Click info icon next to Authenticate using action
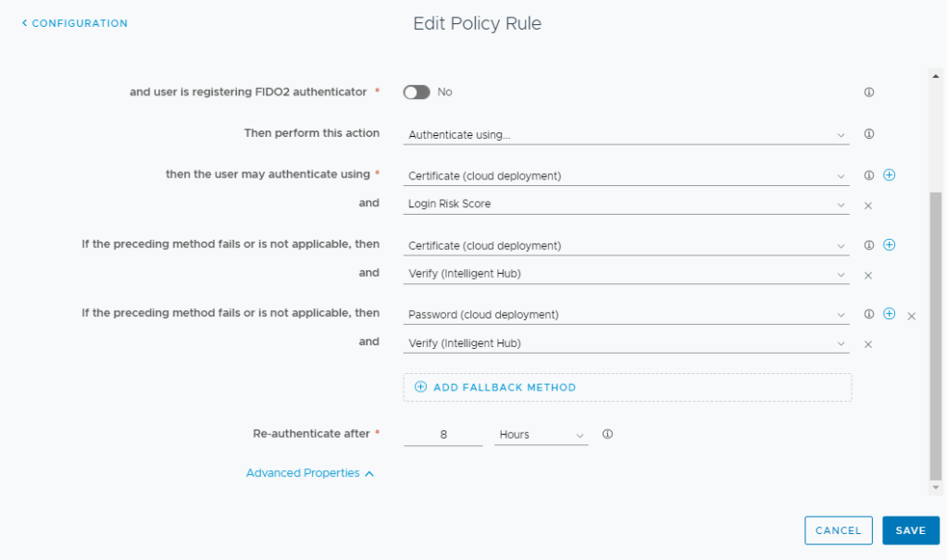 tap(868, 134)
